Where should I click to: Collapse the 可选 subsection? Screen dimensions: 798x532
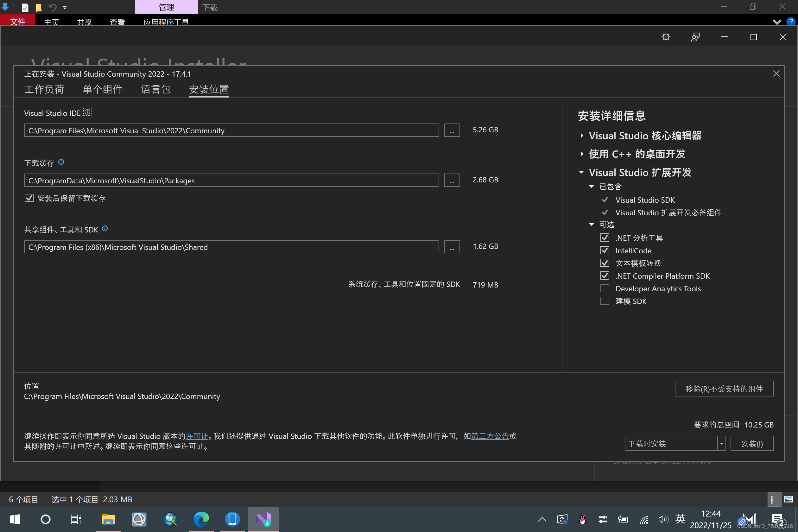592,225
